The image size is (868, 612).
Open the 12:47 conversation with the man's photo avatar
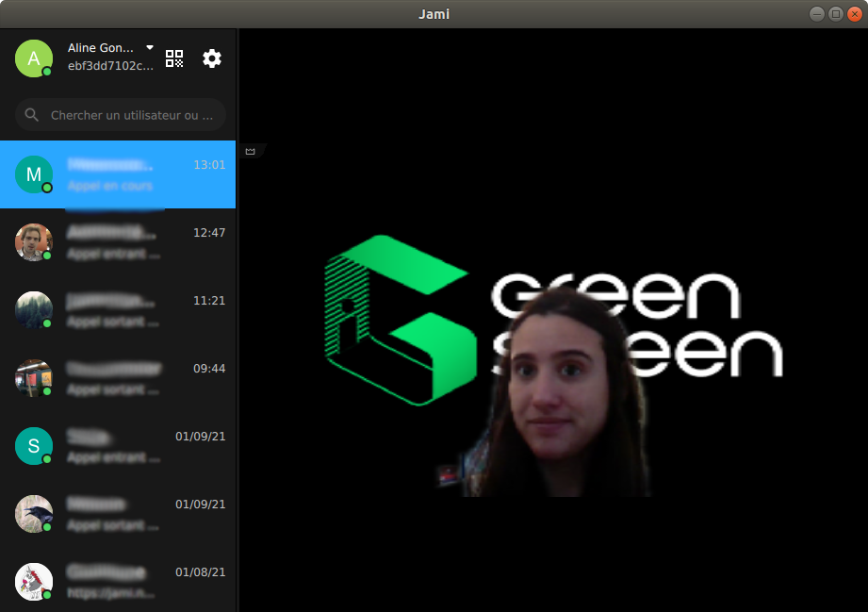118,242
